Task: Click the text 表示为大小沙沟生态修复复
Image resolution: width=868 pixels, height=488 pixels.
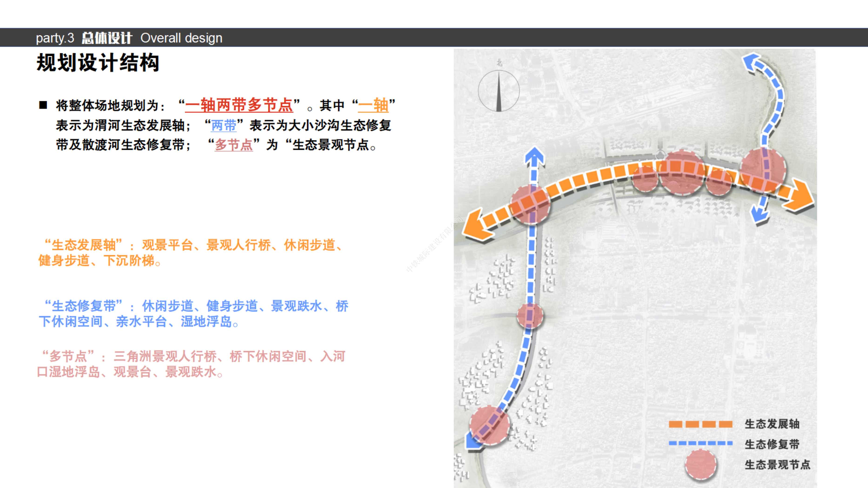Action: (320, 125)
